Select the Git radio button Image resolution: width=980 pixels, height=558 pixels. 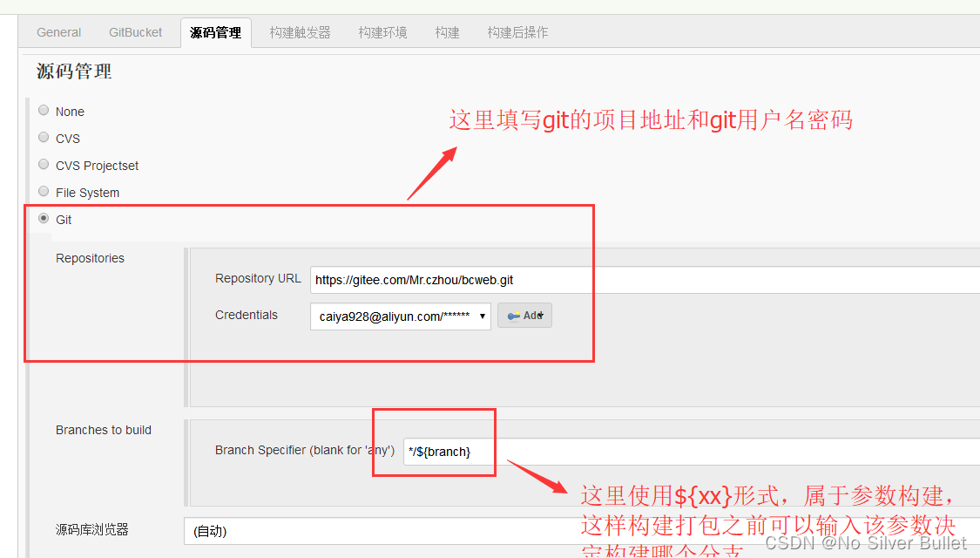pos(44,218)
